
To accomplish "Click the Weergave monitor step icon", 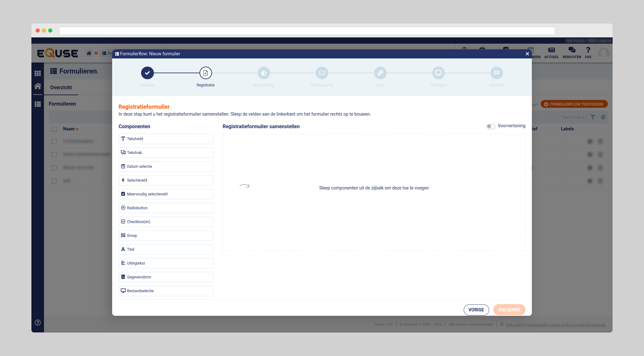I will coord(438,73).
